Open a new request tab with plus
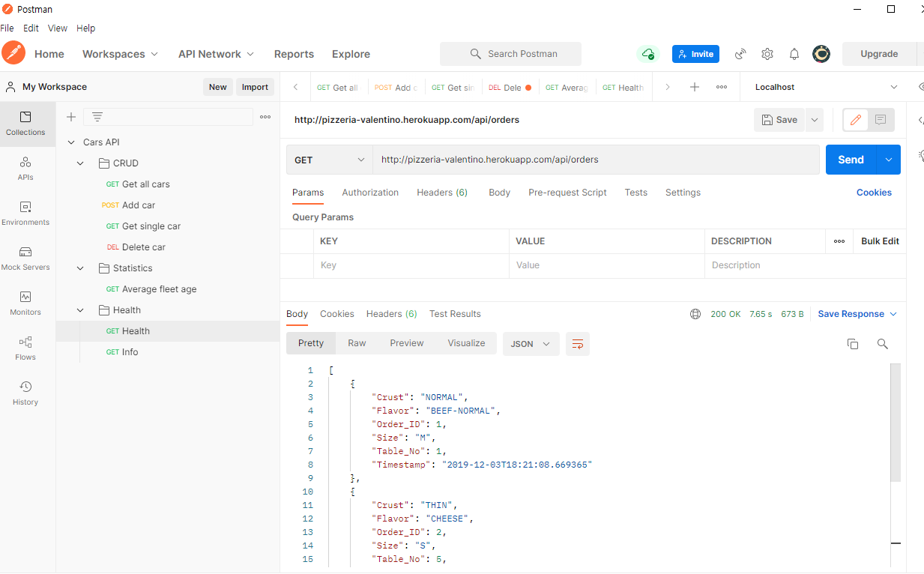This screenshot has width=924, height=574. click(695, 87)
